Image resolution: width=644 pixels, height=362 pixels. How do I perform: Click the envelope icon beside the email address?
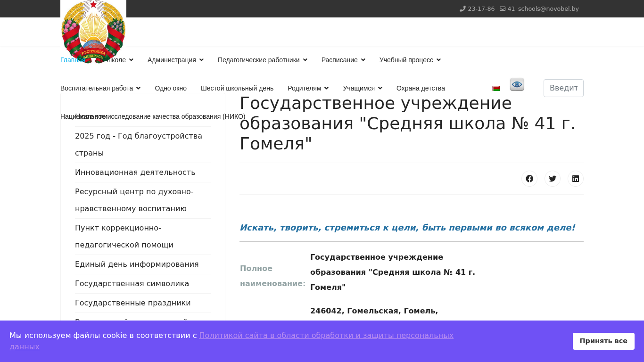[503, 8]
